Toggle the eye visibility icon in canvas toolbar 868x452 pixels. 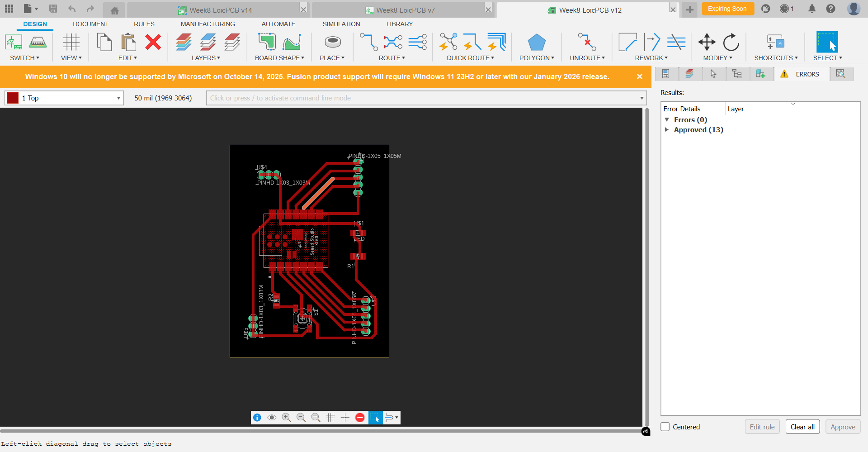[272, 418]
